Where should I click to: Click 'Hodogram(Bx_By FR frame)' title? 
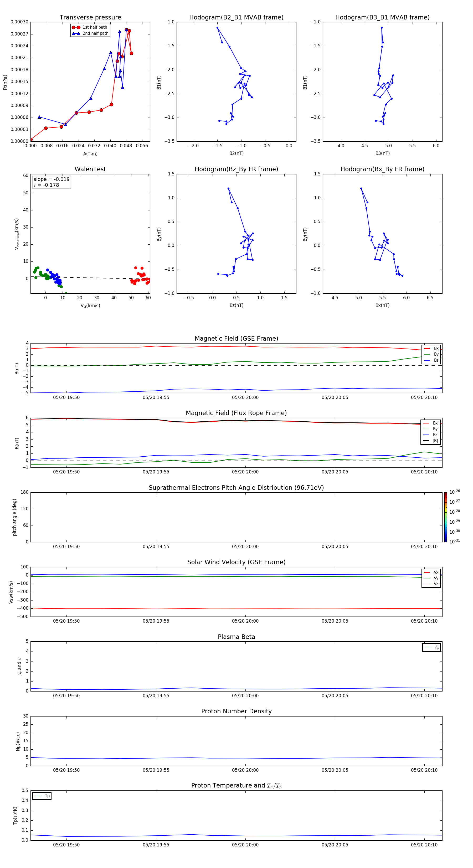tap(382, 169)
